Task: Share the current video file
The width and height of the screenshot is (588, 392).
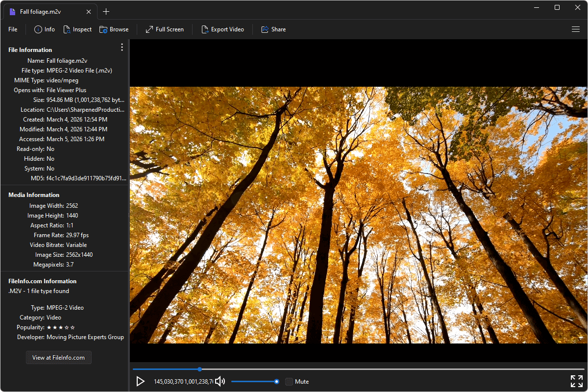Action: [273, 29]
